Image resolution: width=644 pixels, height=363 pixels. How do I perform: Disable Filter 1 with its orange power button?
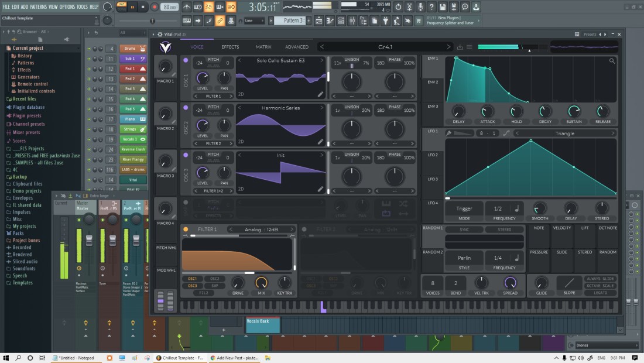(x=186, y=230)
